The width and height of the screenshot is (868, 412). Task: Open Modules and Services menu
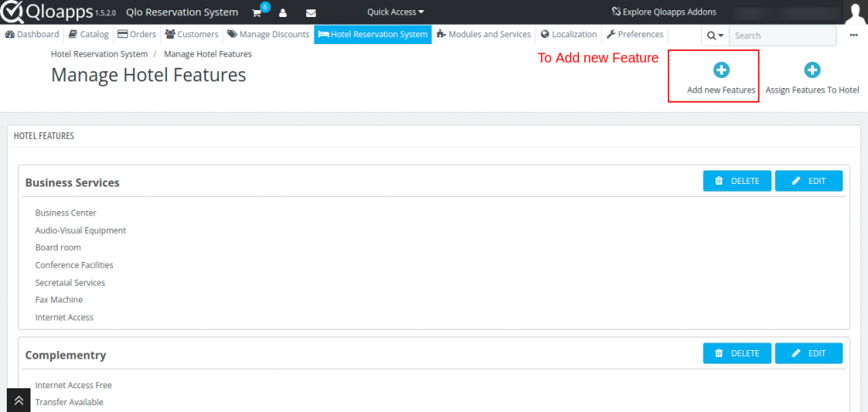pyautogui.click(x=484, y=34)
